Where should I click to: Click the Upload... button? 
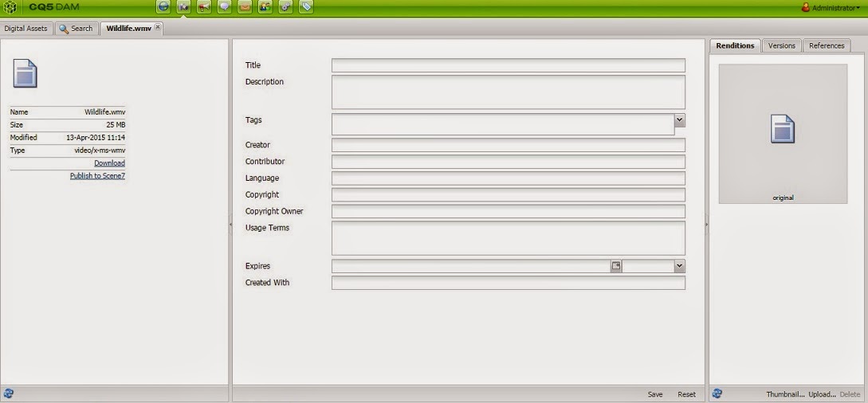point(822,394)
